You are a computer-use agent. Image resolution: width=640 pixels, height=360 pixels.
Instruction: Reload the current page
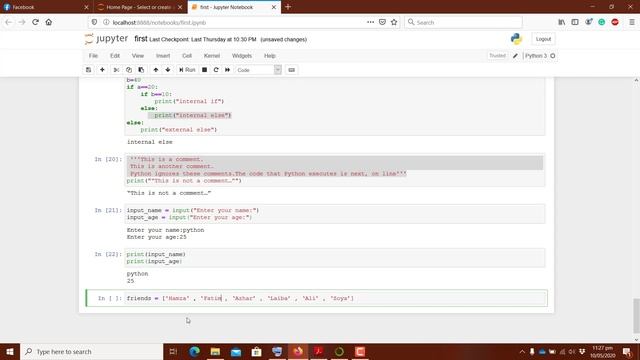click(36, 22)
